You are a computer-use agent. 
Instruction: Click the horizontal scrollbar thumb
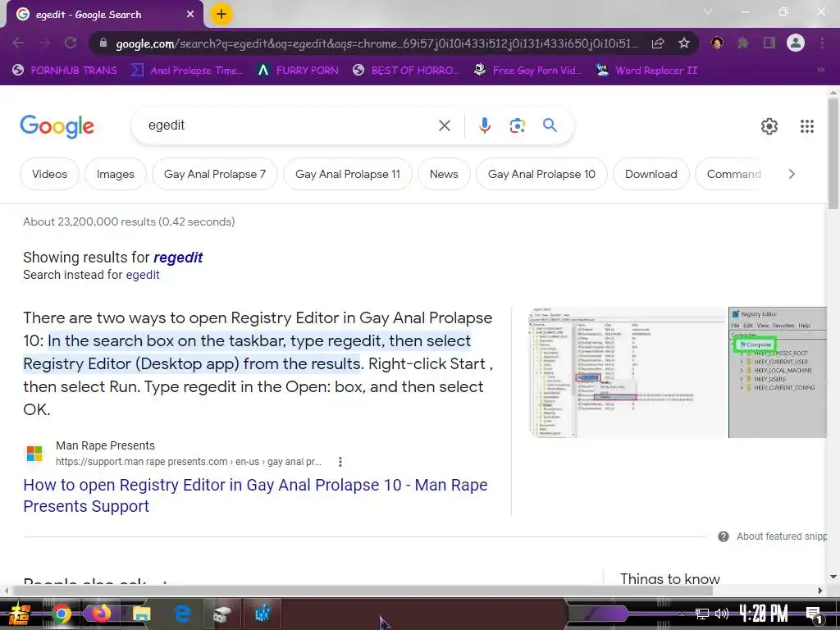[362, 591]
